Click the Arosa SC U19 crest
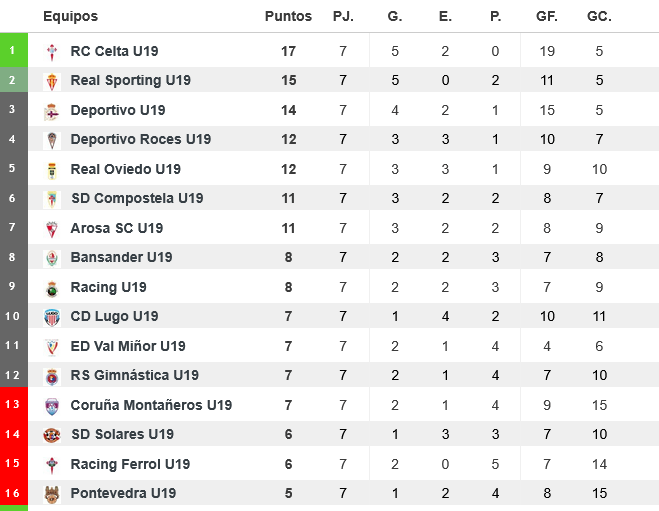Viewport: 659px width, 511px height. (53, 229)
